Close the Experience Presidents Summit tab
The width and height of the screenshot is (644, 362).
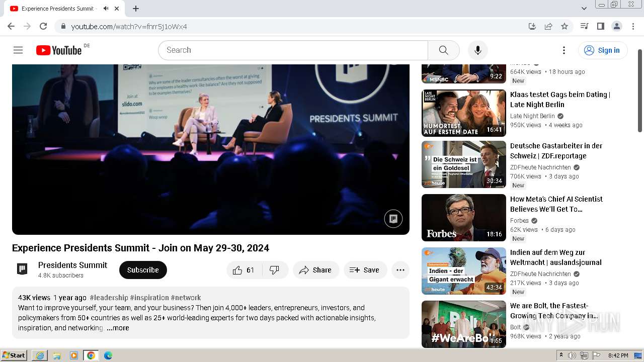(117, 9)
